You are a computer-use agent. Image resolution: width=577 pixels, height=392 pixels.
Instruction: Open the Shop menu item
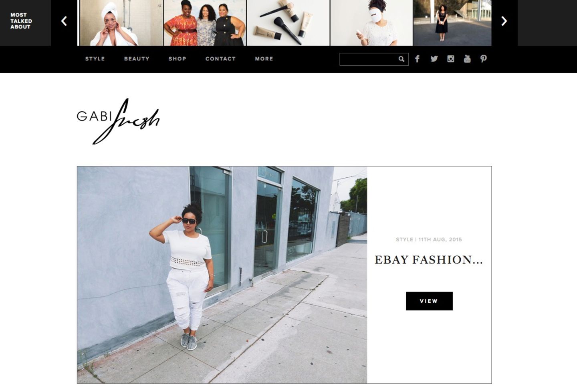click(x=177, y=59)
